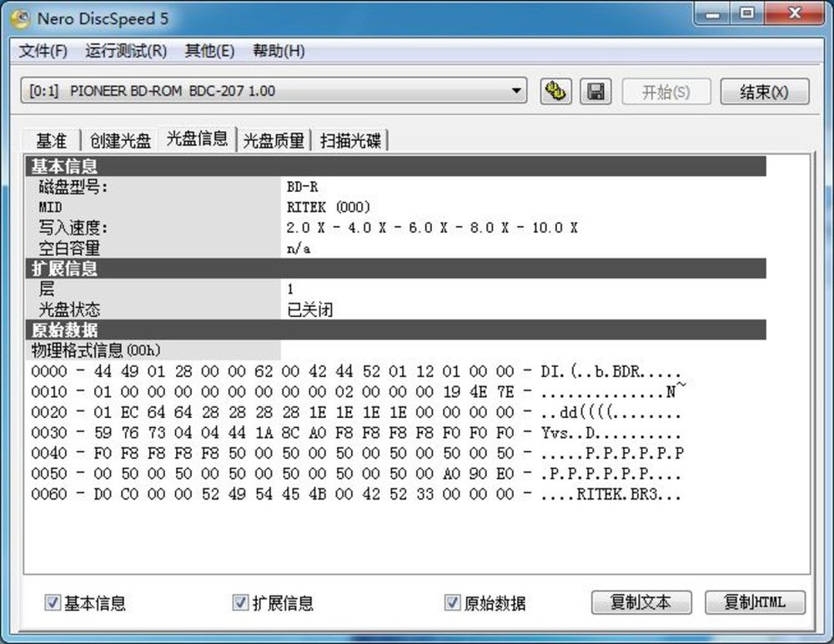Image resolution: width=834 pixels, height=644 pixels.
Task: Open the 其他(E) menu
Action: [x=209, y=51]
